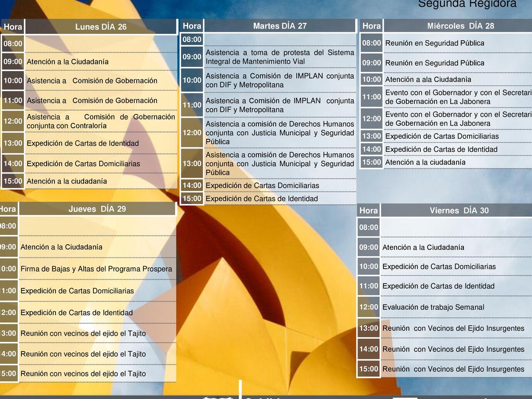Select Miércoles 15:00 "Atención a la ciudadanía"
This screenshot has width=532, height=399.
click(x=458, y=162)
